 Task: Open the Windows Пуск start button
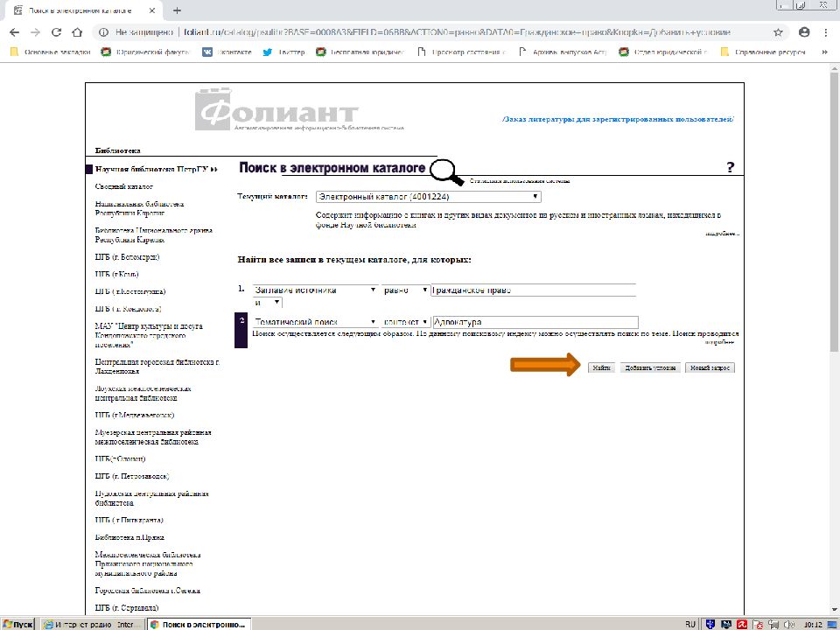click(x=17, y=624)
